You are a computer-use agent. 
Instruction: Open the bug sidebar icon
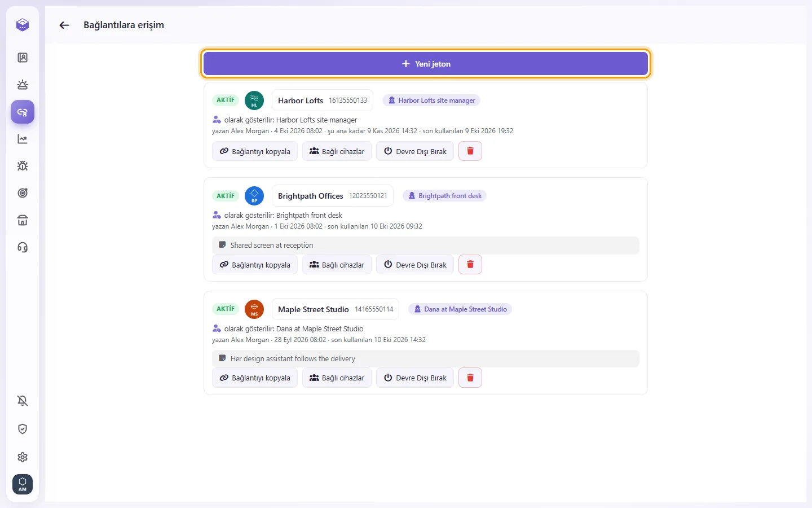23,166
